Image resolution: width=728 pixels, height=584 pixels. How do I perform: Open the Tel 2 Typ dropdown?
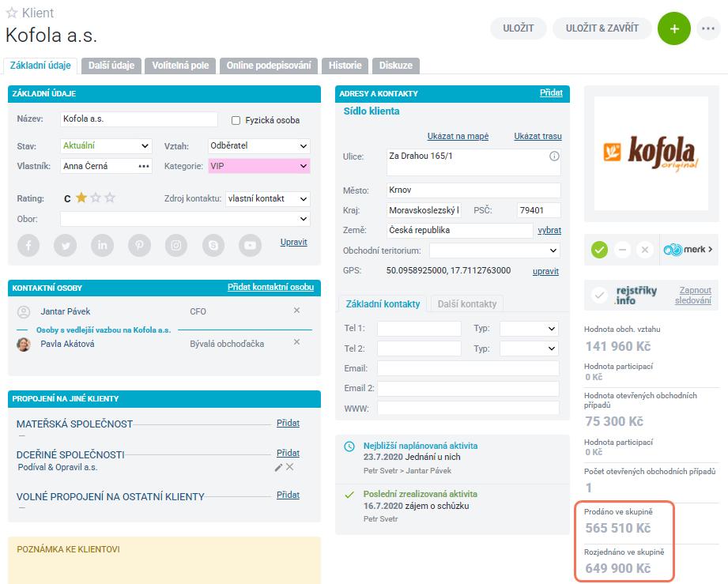(x=529, y=349)
